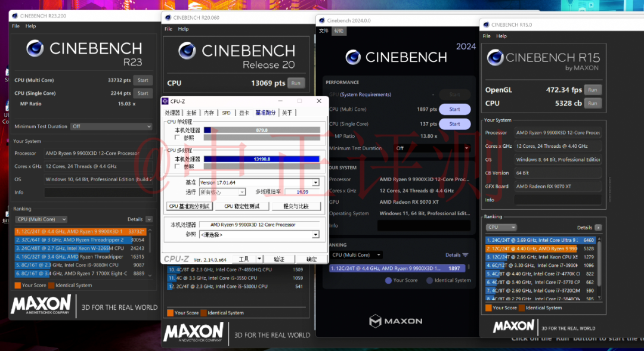The height and width of the screenshot is (351, 644).
Task: Click the sphere logo in the Cinebench 2024 header
Action: tap(353, 57)
